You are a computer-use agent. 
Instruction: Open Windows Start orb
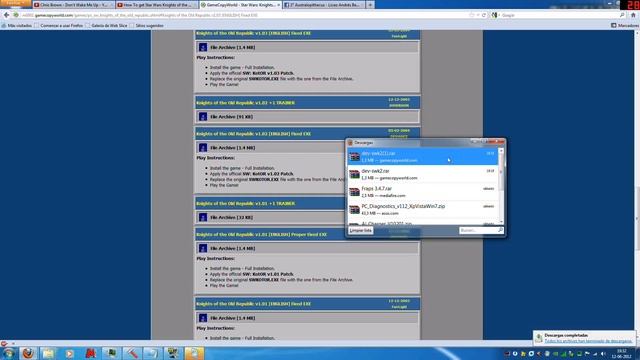[x=9, y=353]
